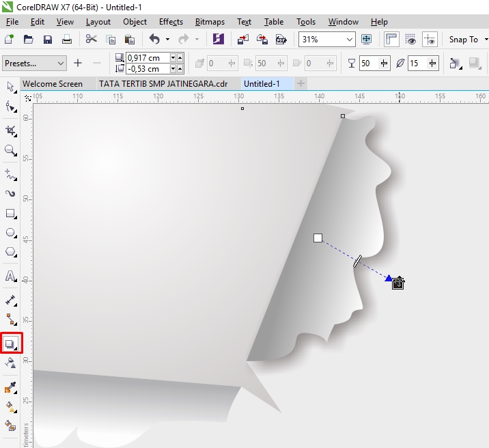Cut the selected object

91,40
